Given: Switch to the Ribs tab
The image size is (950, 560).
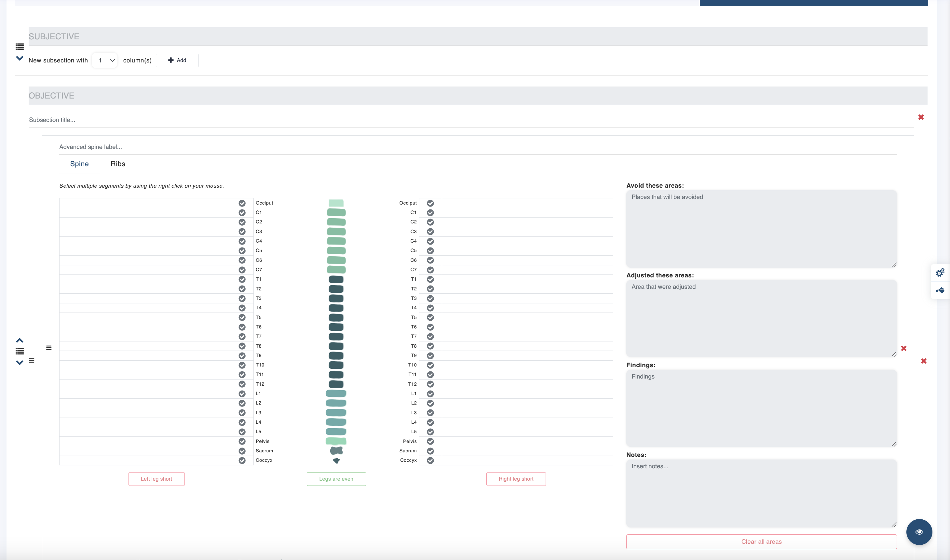Looking at the screenshot, I should pyautogui.click(x=118, y=164).
